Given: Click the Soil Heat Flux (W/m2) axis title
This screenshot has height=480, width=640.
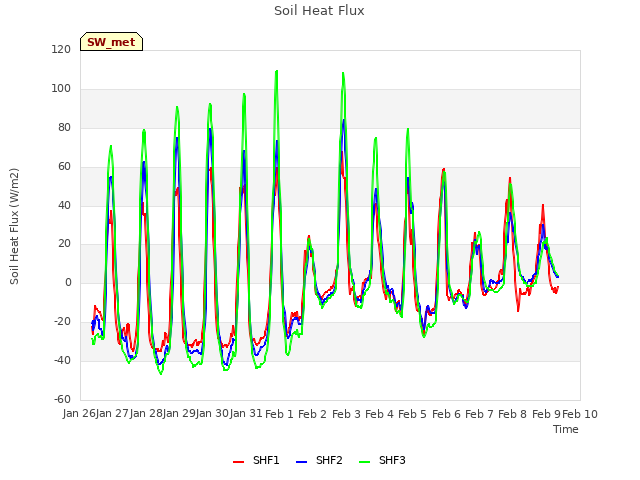Looking at the screenshot, I should click(x=14, y=226).
